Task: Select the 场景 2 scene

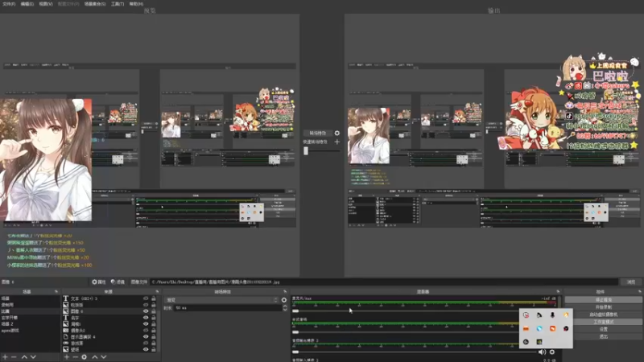Action: pos(30,324)
